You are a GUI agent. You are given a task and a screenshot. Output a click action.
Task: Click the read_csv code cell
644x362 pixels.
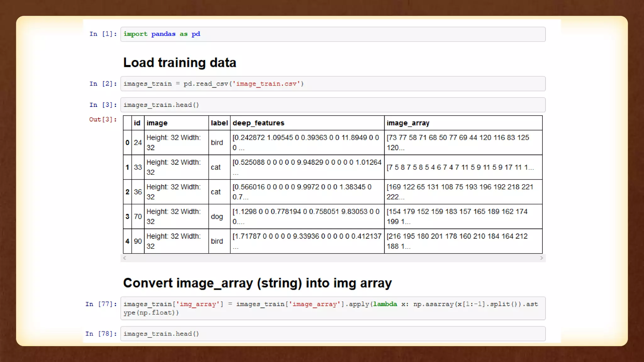point(333,84)
